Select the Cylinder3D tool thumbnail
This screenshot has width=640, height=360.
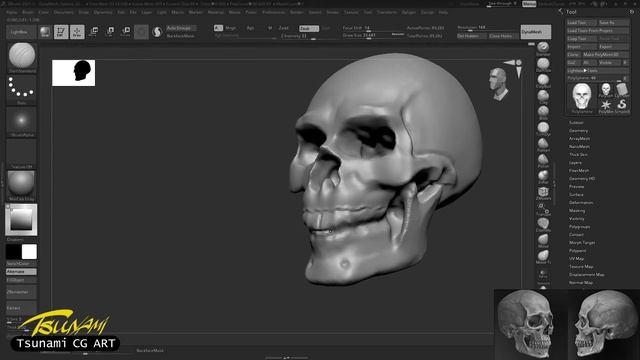point(622,89)
